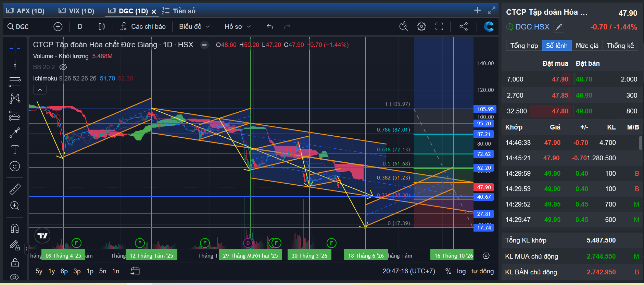Viewport: 644px width, 285px height.
Task: Add a symbol to compare
Action: (58, 27)
